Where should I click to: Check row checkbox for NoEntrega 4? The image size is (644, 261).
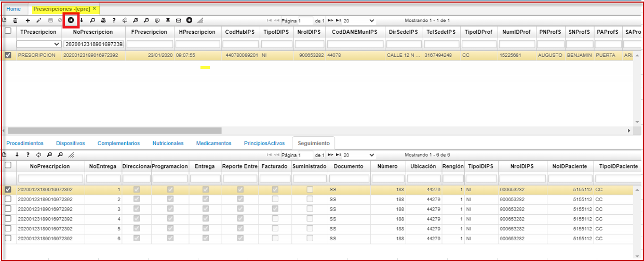(x=8, y=218)
